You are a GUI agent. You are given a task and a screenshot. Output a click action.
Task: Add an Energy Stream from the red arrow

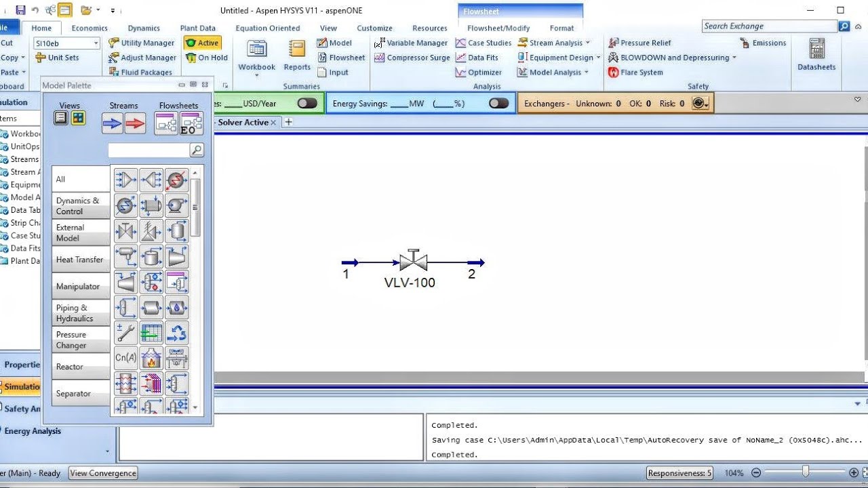coord(136,123)
